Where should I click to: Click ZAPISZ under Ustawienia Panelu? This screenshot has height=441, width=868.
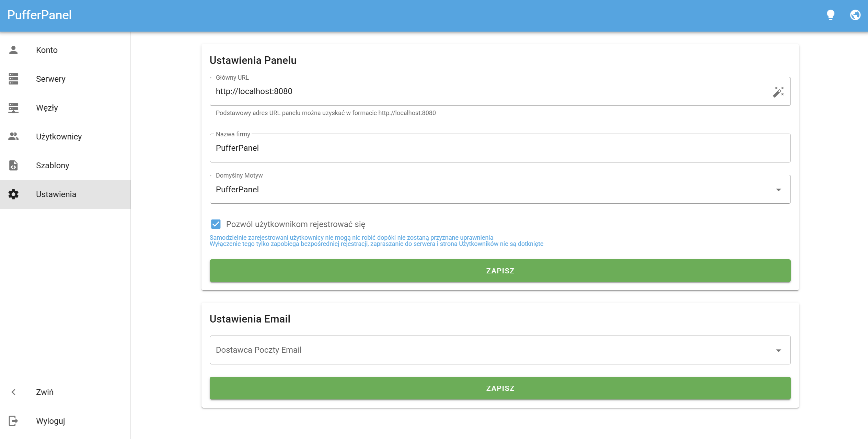[x=500, y=271]
